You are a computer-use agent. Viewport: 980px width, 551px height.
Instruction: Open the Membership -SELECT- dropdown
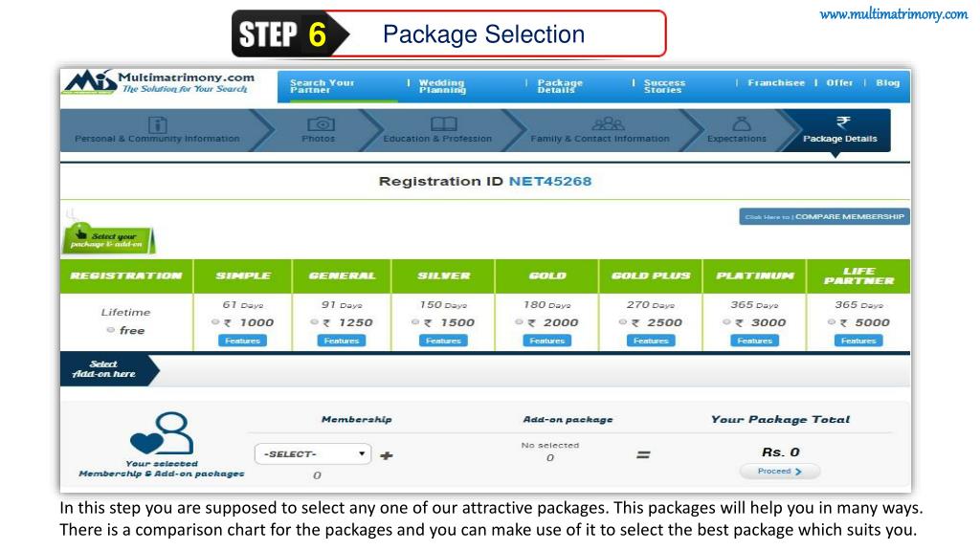pyautogui.click(x=313, y=453)
